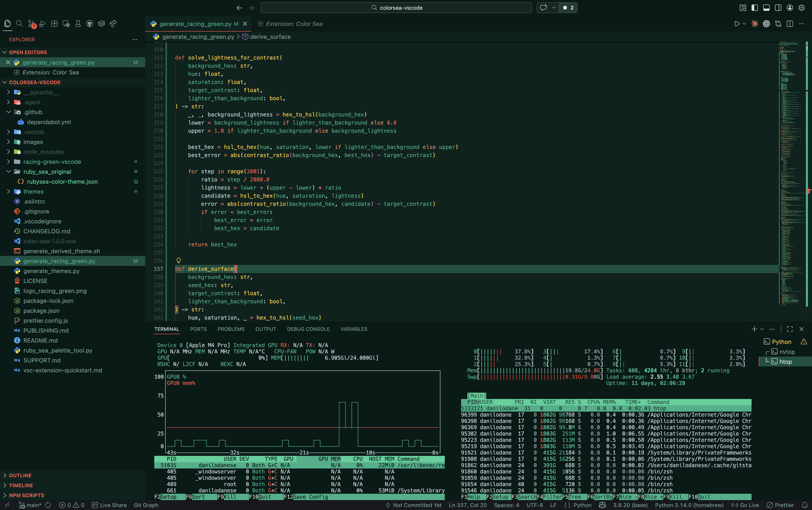Toggle the bottom panel visibility

pyautogui.click(x=766, y=7)
